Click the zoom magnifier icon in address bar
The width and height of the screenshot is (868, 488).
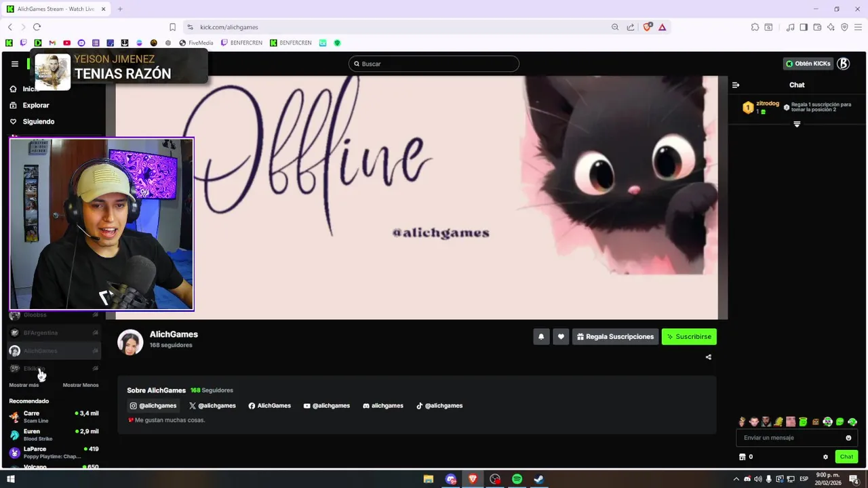pos(615,27)
